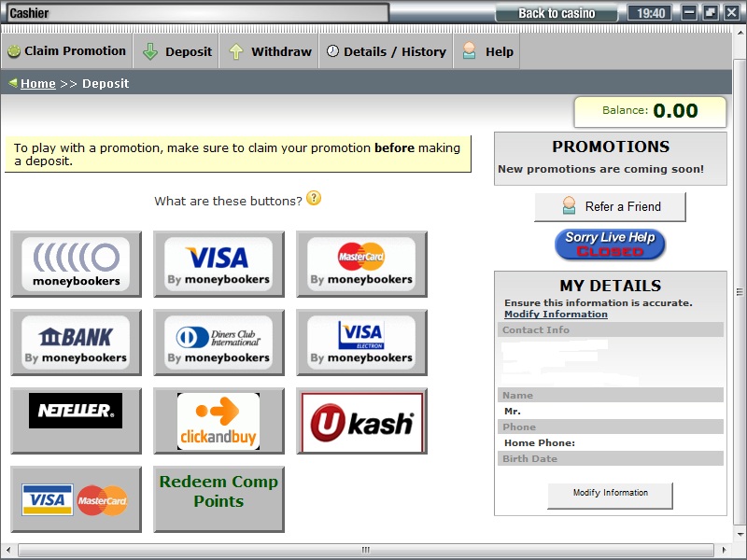Click the vertical scrollbar down arrow
747x560 pixels.
click(740, 534)
